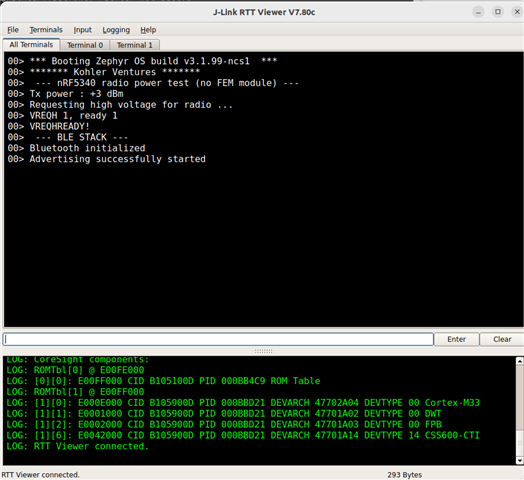Open the File menu

click(13, 30)
